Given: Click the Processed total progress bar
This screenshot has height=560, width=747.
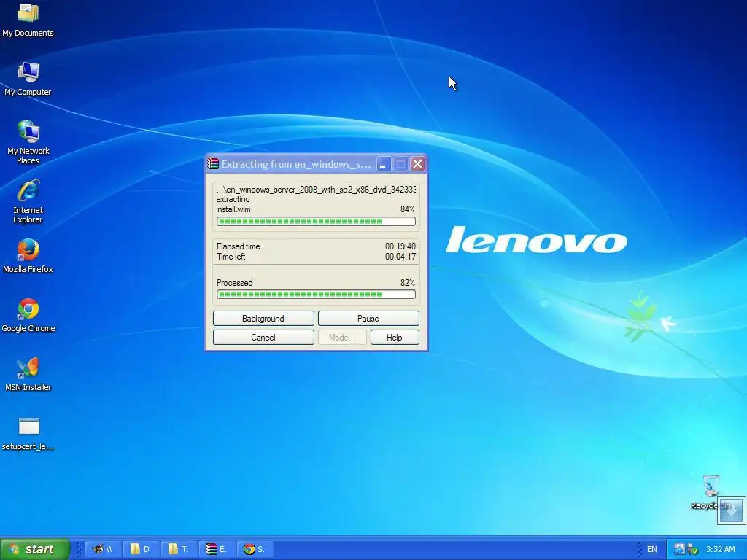Looking at the screenshot, I should (316, 295).
